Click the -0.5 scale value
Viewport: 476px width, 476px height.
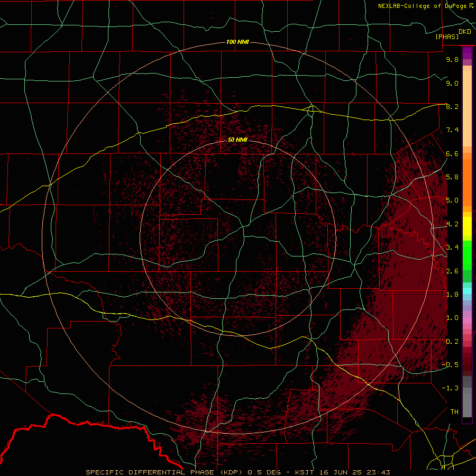(450, 364)
